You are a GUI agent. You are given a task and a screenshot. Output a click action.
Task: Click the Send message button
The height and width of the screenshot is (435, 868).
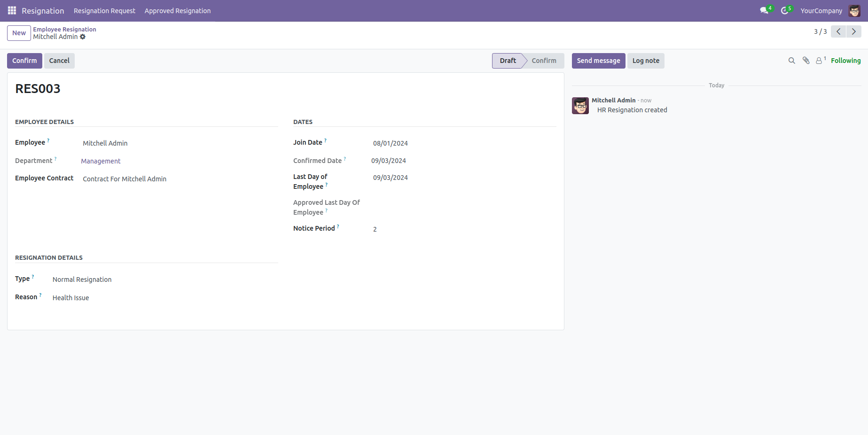click(598, 61)
